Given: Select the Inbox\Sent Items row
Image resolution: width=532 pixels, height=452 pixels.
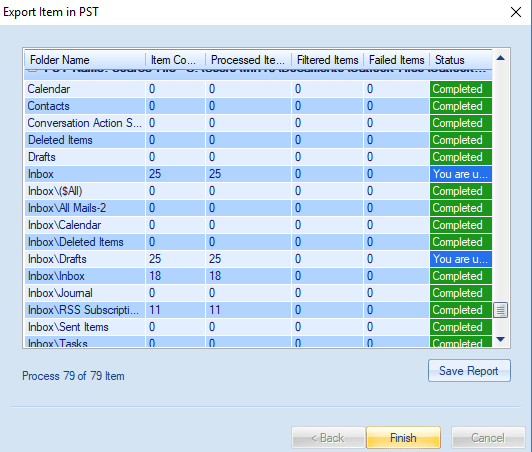Looking at the screenshot, I should (258, 327).
